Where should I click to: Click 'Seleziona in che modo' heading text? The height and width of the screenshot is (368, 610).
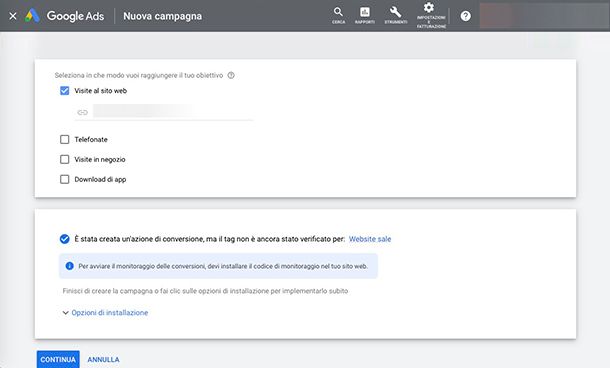click(139, 75)
